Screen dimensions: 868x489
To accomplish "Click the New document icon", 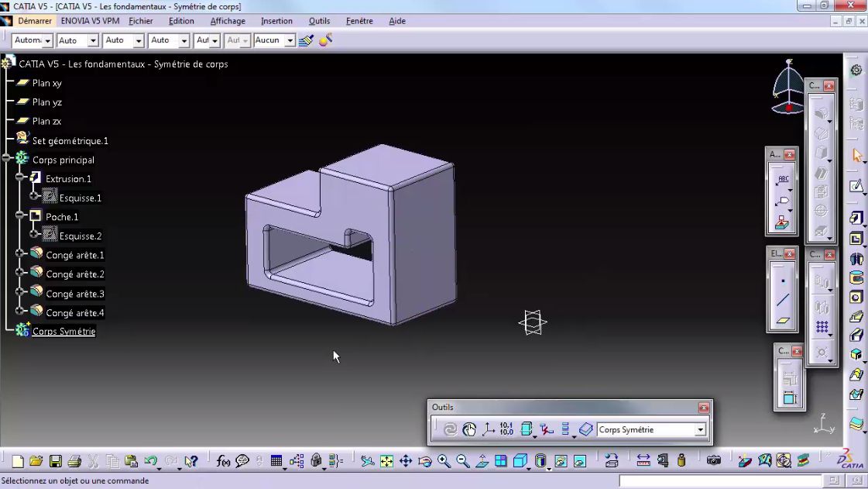I will (18, 461).
